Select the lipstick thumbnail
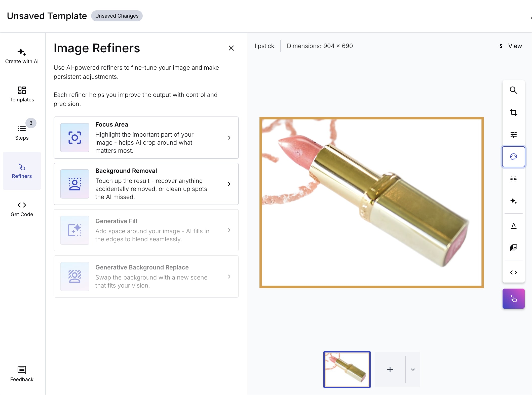 pyautogui.click(x=347, y=370)
